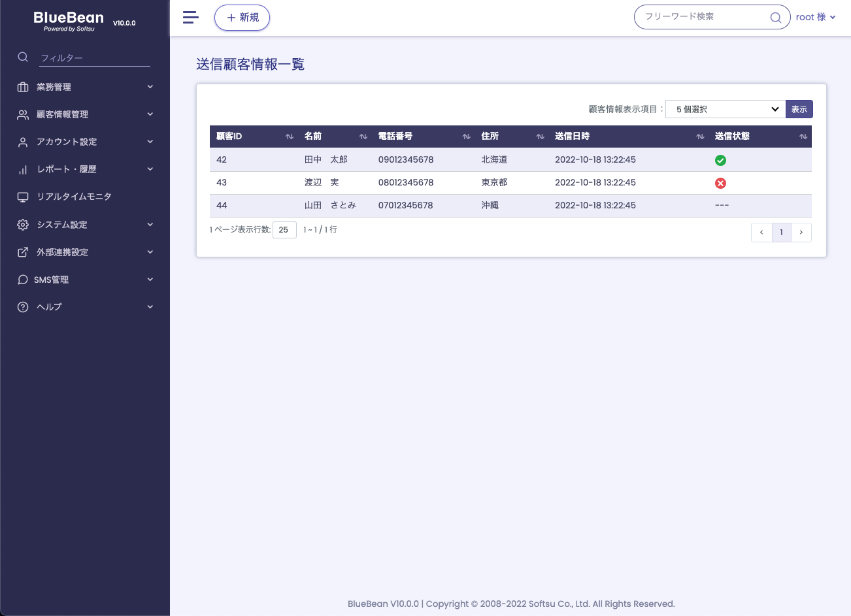Open the root 様 user dropdown
The image size is (851, 616).
click(x=816, y=18)
